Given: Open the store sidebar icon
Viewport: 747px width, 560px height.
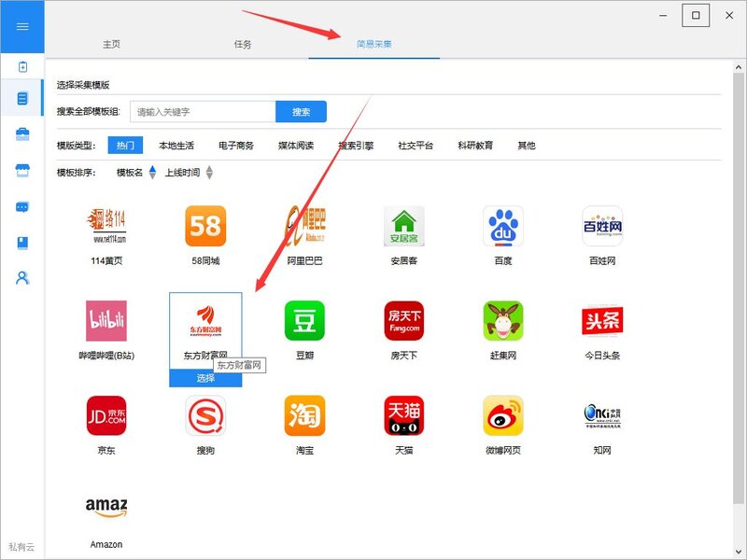Looking at the screenshot, I should 22,170.
